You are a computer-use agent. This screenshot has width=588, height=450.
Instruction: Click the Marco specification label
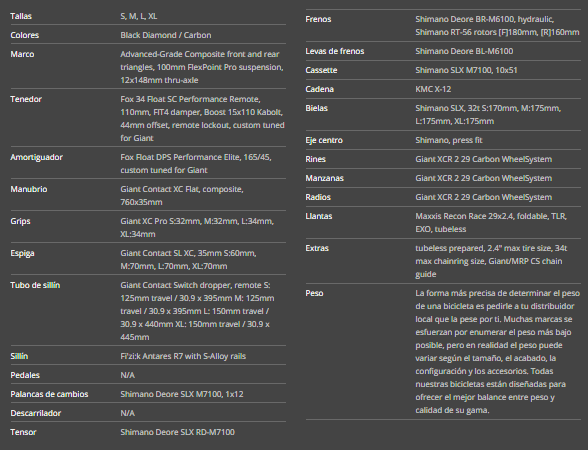coord(22,54)
